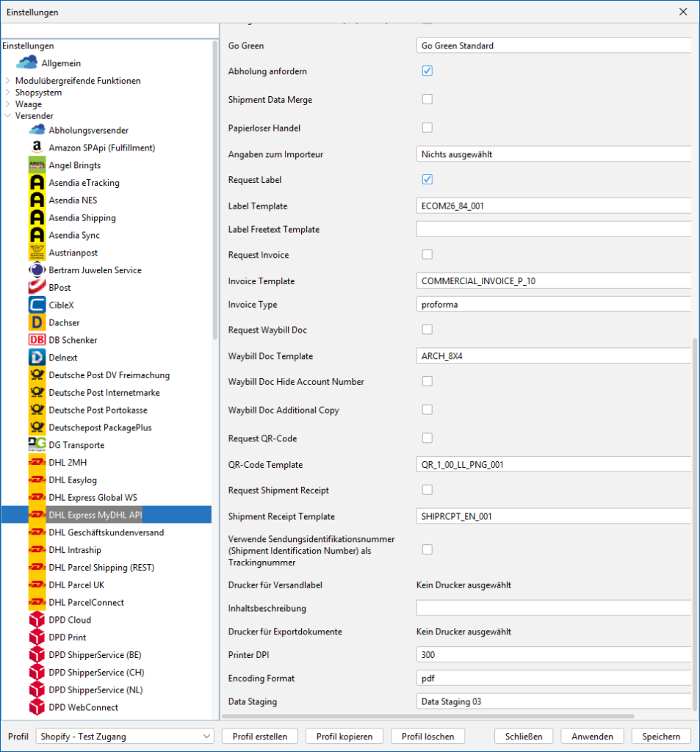Screen dimensions: 700x752
Task: Click the DPD Cloud cube icon
Action: coord(37,620)
